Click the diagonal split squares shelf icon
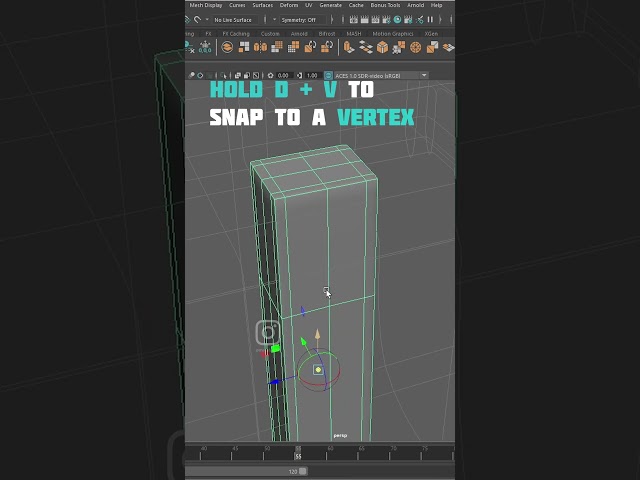Image resolution: width=640 pixels, height=480 pixels. 432,47
